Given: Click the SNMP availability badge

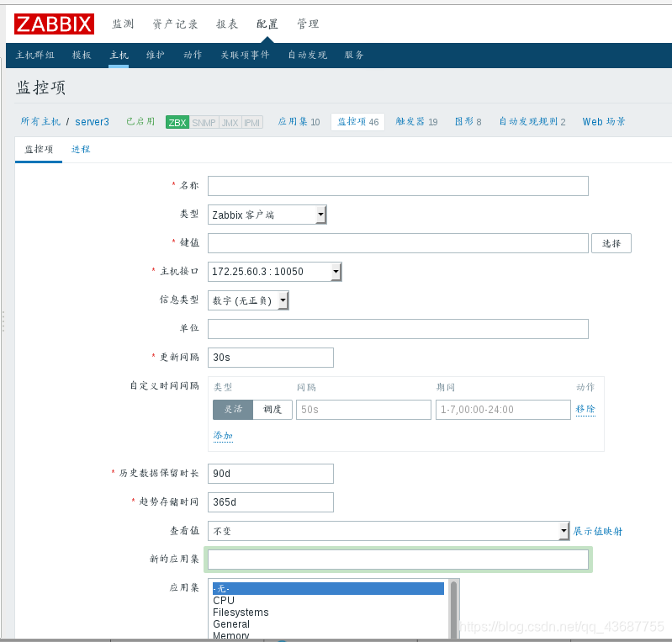Looking at the screenshot, I should pyautogui.click(x=204, y=122).
